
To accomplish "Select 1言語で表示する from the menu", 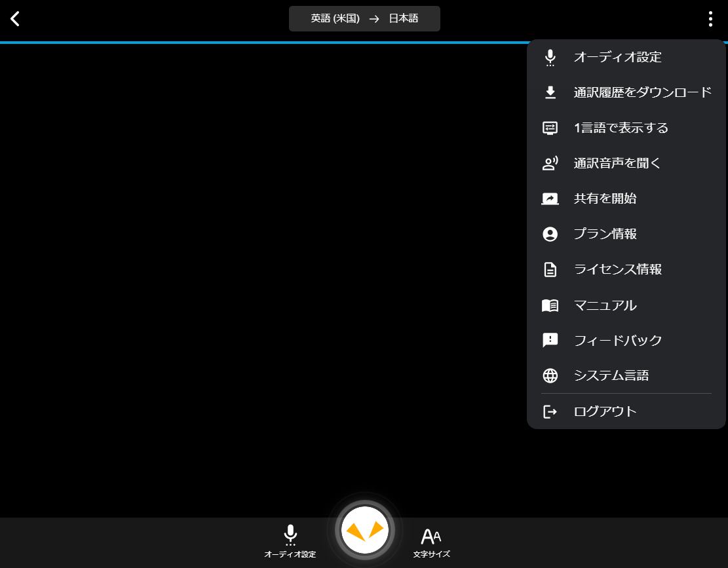I will [x=620, y=127].
